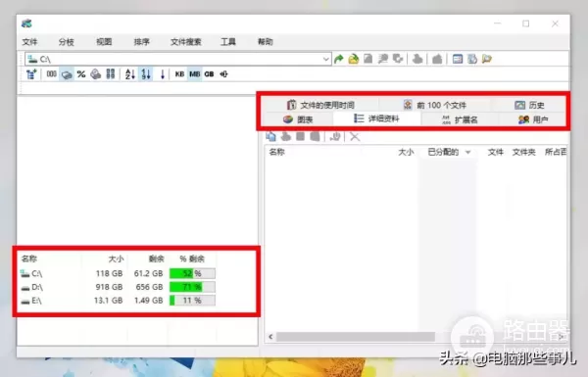Open the 帮助 menu
The image size is (588, 377).
(266, 41)
